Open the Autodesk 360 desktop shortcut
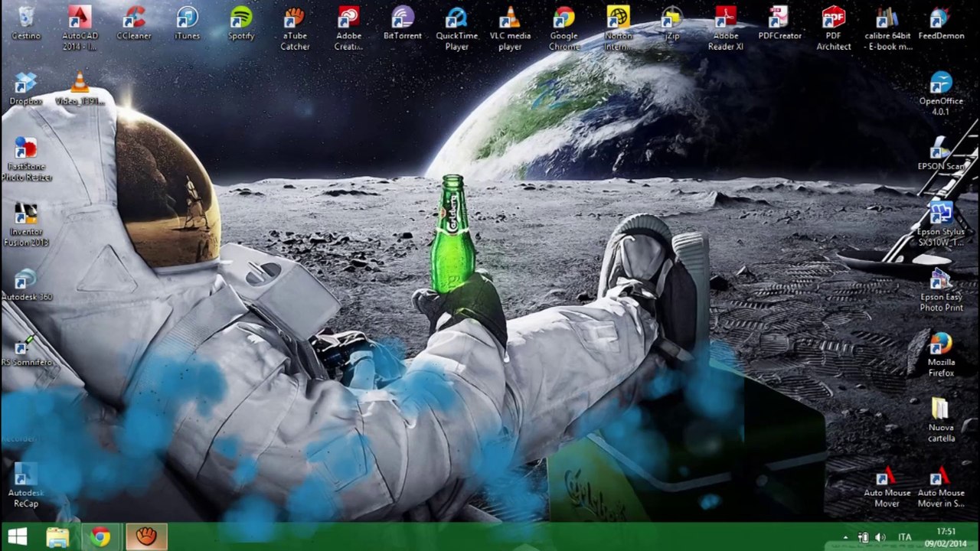 (x=26, y=284)
